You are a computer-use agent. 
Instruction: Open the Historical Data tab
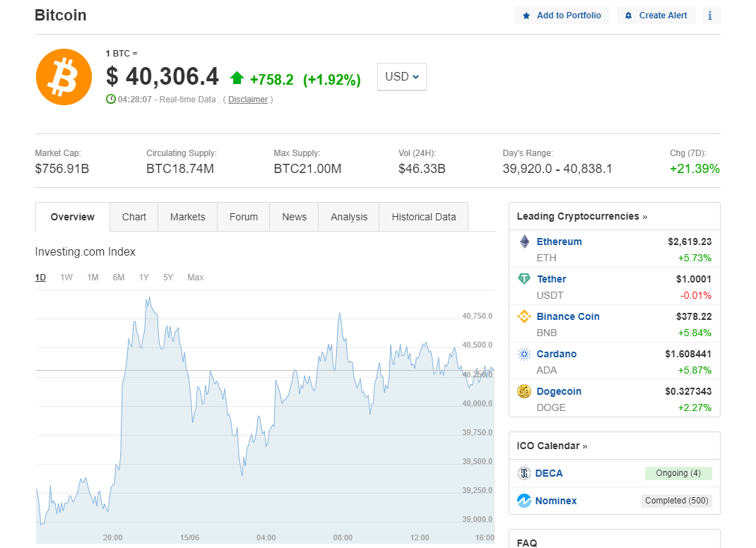(x=424, y=217)
